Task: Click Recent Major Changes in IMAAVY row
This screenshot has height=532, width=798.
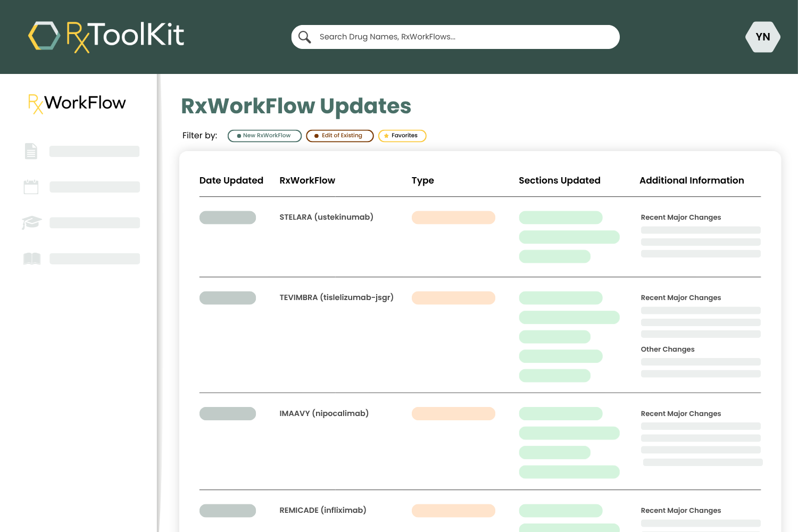Action: point(681,413)
